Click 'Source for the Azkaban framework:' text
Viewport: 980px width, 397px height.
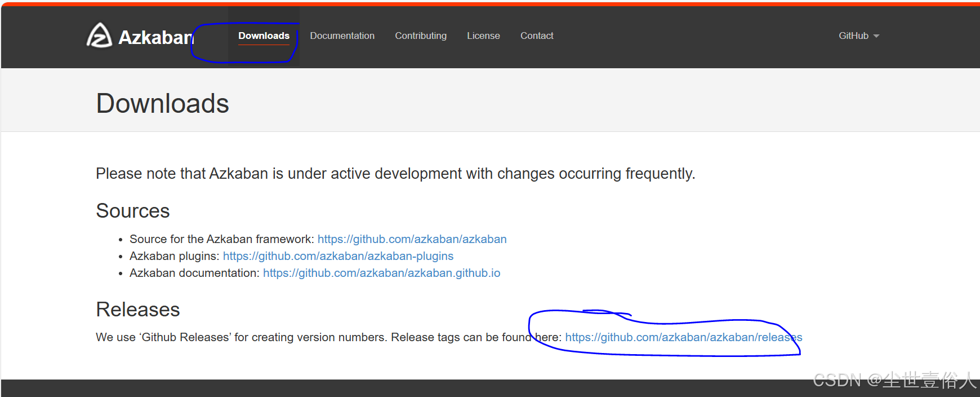click(222, 239)
